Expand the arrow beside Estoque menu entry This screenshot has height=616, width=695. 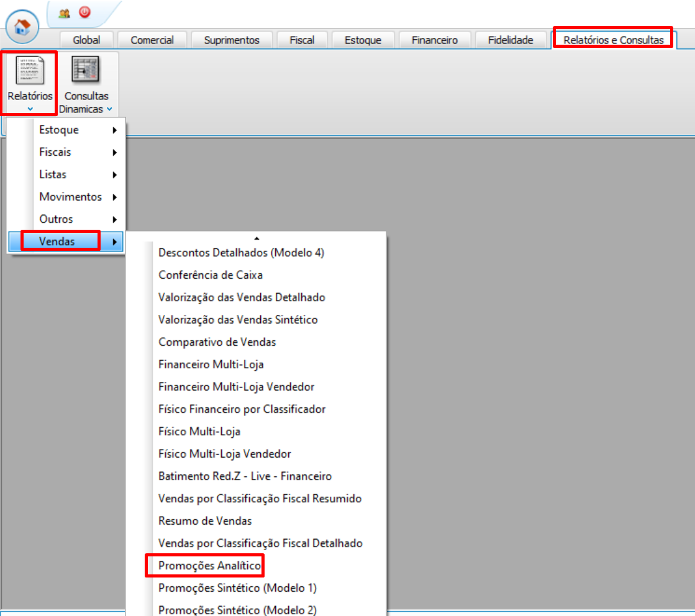click(x=115, y=130)
